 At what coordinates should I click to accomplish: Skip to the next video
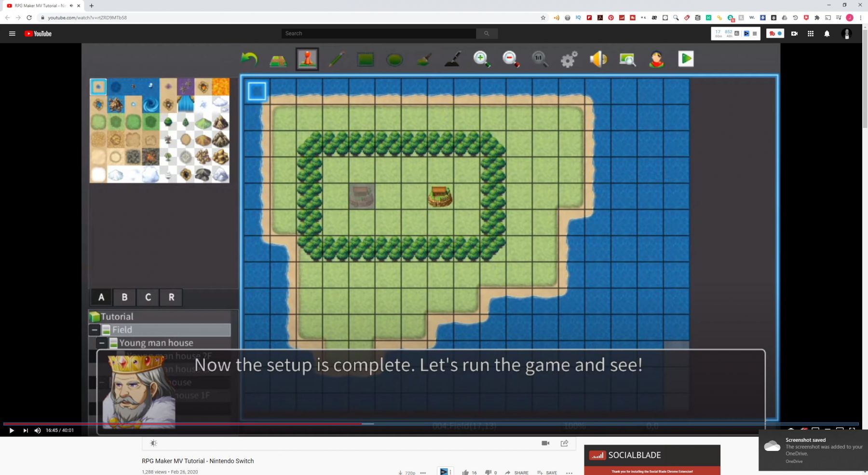coord(26,431)
